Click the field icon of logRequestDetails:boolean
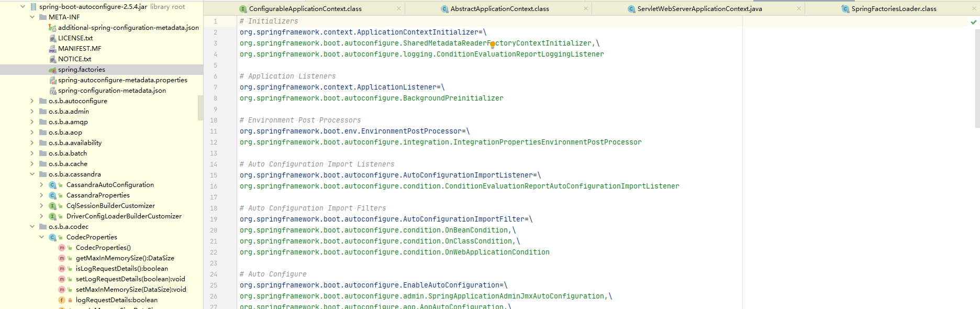980x309 pixels. pyautogui.click(x=62, y=300)
